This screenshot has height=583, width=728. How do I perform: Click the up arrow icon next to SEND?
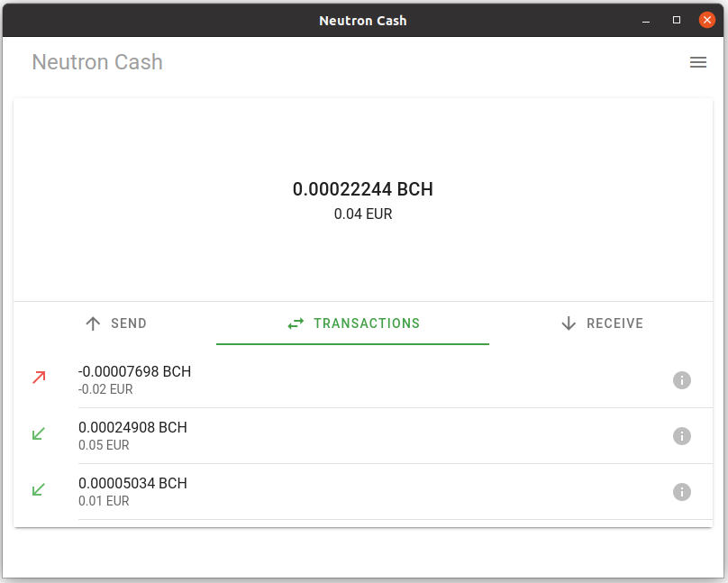[x=93, y=323]
